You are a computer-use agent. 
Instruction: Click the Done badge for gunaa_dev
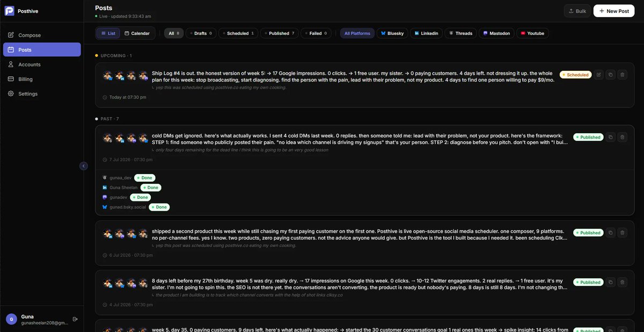(x=144, y=178)
